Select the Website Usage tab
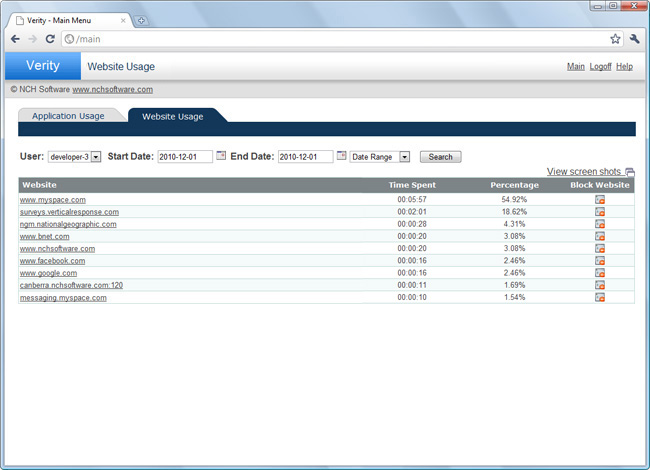The image size is (650, 470). [x=173, y=116]
